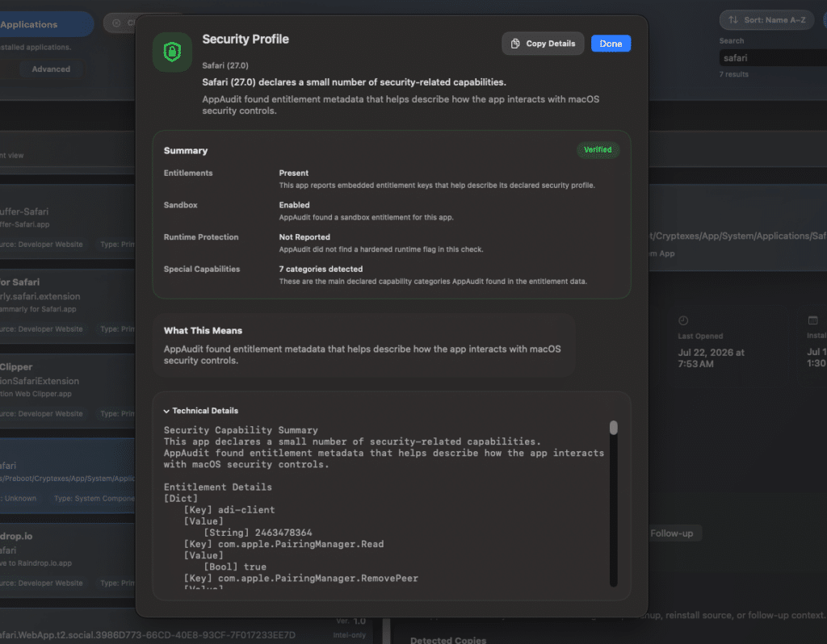The image size is (827, 644).
Task: Click the '[String] 2463478364' value line
Action: 258,533
